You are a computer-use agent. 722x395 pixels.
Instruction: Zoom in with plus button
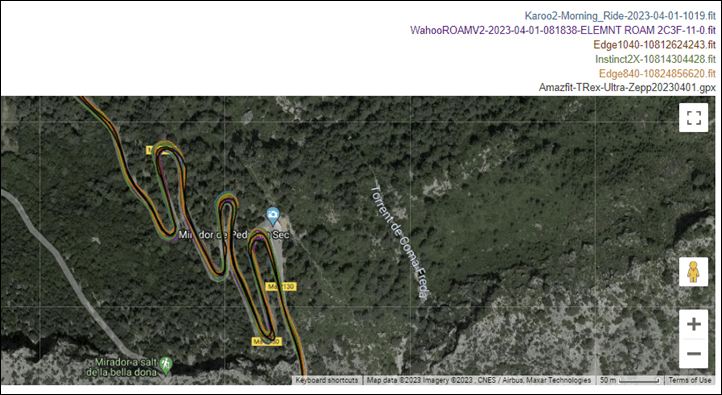tap(693, 324)
